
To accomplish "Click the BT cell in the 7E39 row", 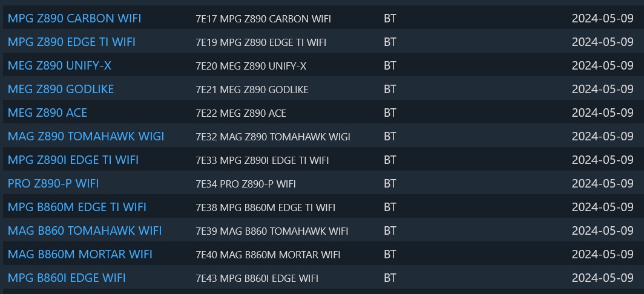I will (x=390, y=231).
